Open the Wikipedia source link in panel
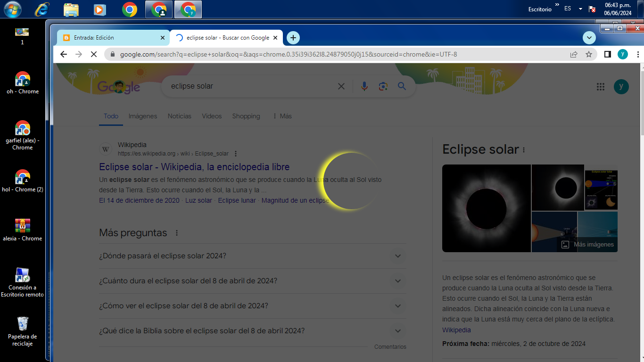Screen dimensions: 644x362 click(456, 330)
